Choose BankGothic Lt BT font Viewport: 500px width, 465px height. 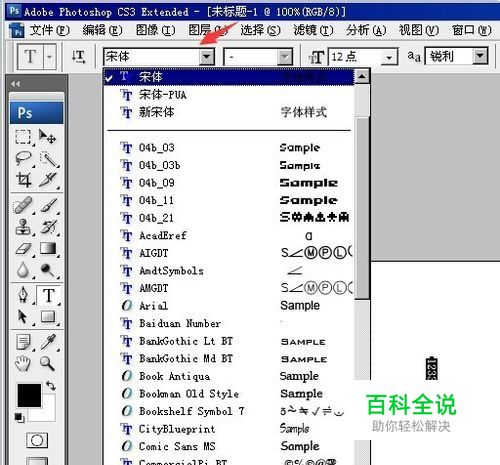pyautogui.click(x=228, y=341)
